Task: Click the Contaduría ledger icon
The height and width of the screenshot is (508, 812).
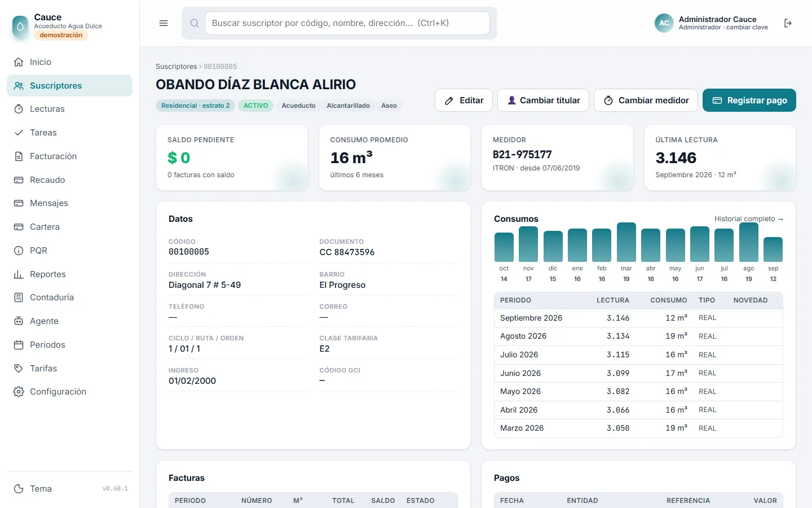Action: pyautogui.click(x=19, y=297)
